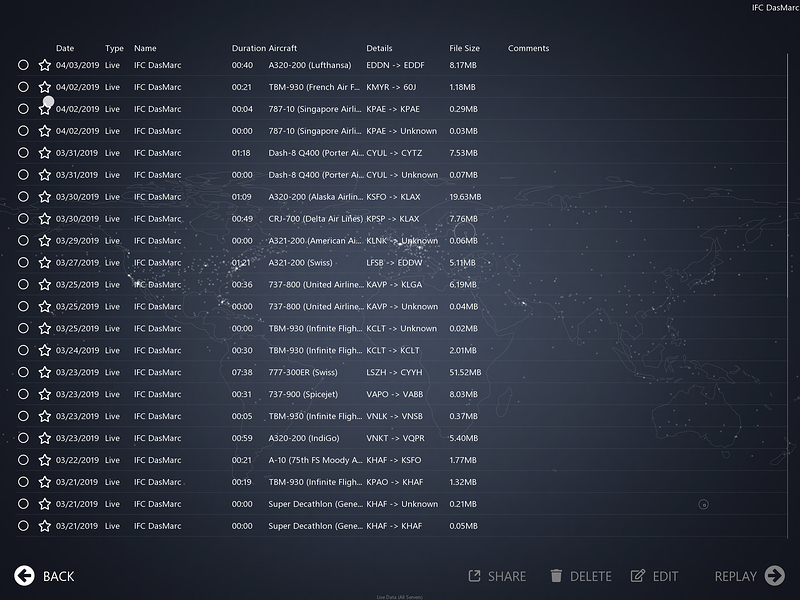Star the KMYR -> 60J replay
The height and width of the screenshot is (600, 800).
45,87
